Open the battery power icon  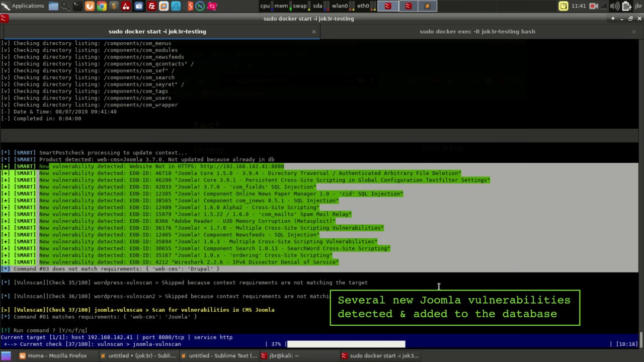tap(626, 6)
